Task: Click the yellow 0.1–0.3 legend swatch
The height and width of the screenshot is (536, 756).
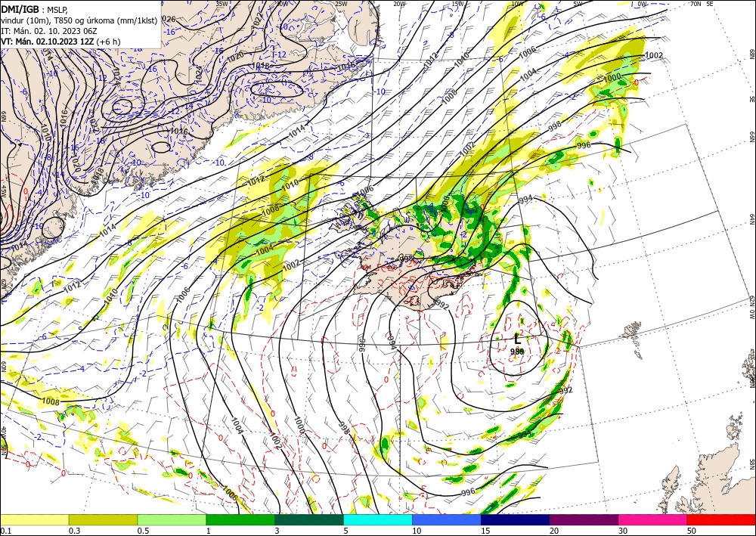Action: (34, 519)
